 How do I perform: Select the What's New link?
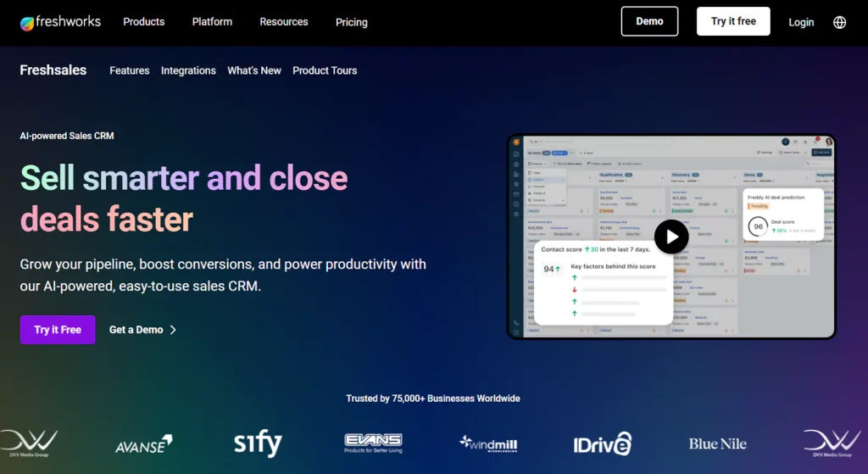(x=253, y=70)
